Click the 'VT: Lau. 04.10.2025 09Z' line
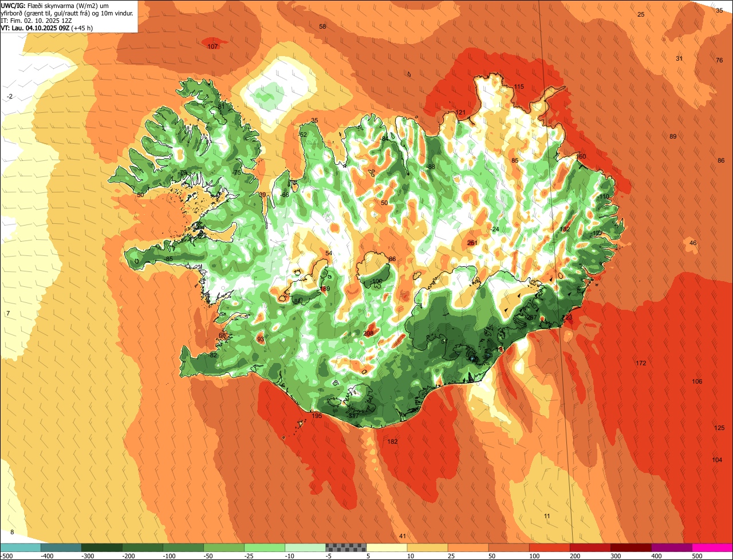 (47, 27)
